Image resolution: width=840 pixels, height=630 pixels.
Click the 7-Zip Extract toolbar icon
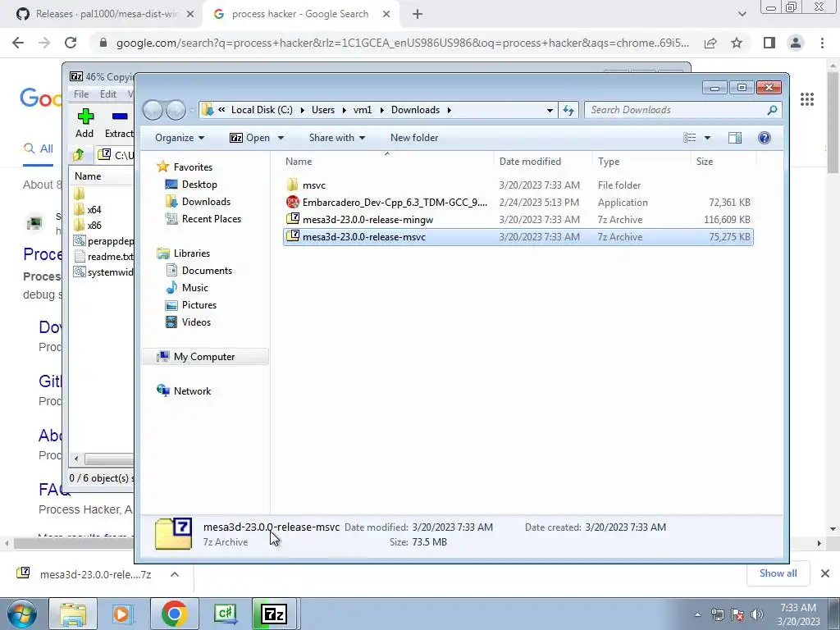coord(120,116)
